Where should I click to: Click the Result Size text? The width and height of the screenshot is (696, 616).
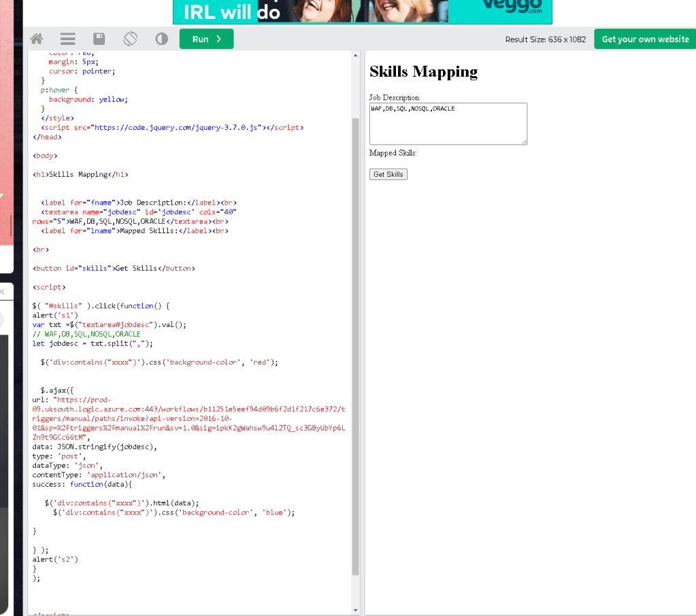click(x=546, y=39)
